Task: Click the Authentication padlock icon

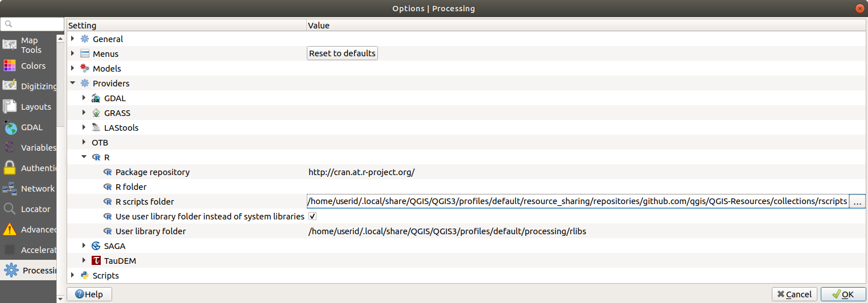Action: pyautogui.click(x=10, y=168)
